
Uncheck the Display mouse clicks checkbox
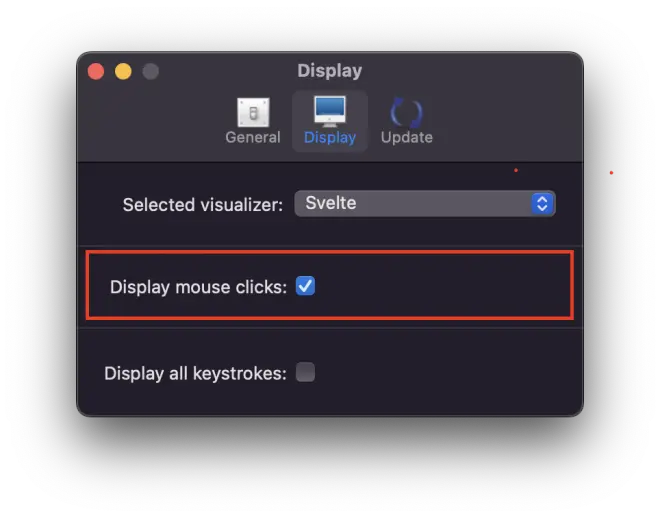[x=305, y=286]
